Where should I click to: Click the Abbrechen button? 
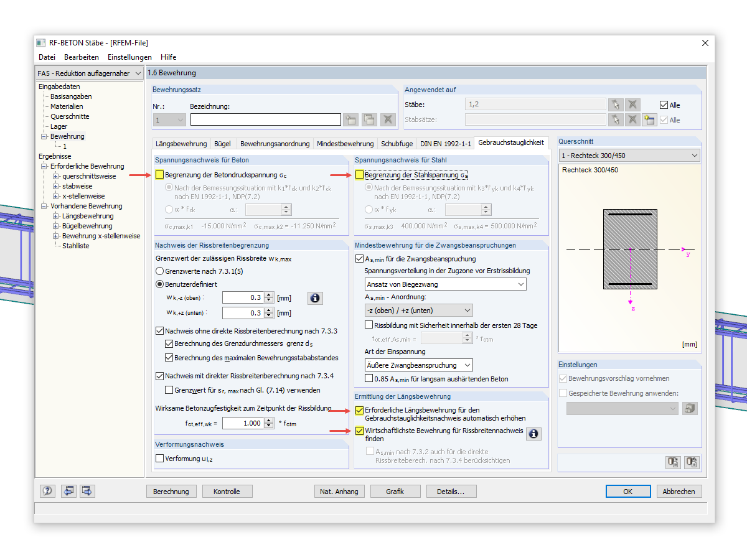[679, 492]
